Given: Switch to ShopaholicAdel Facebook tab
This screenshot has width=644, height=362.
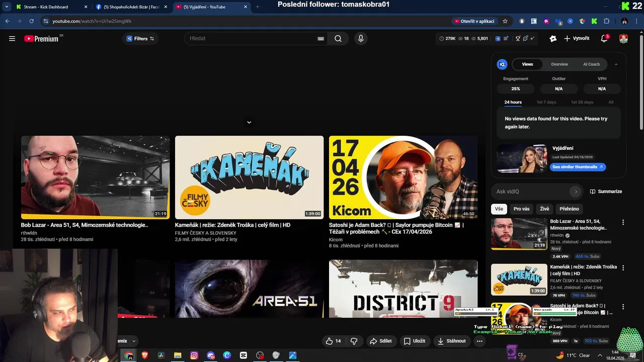Looking at the screenshot, I should point(131,7).
